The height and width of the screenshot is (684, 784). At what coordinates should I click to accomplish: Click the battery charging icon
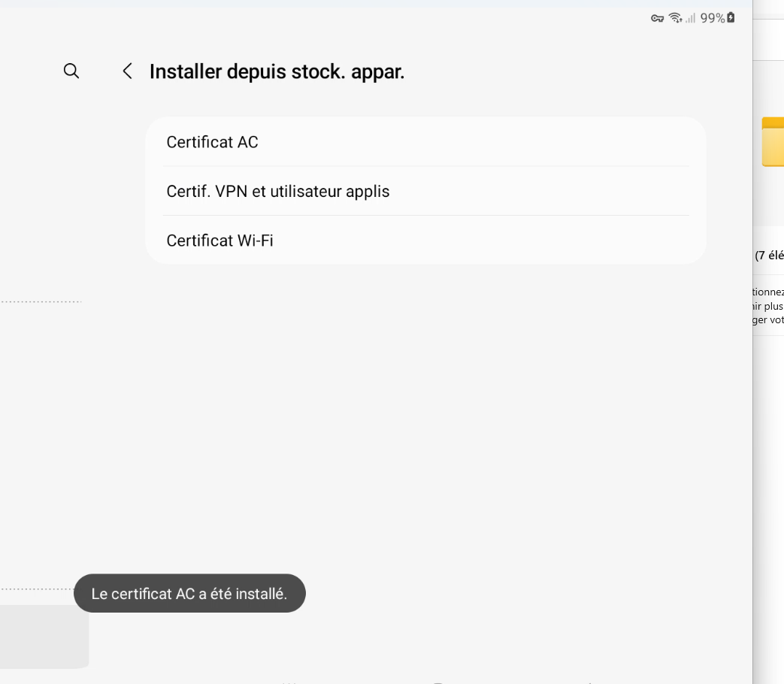(x=731, y=18)
